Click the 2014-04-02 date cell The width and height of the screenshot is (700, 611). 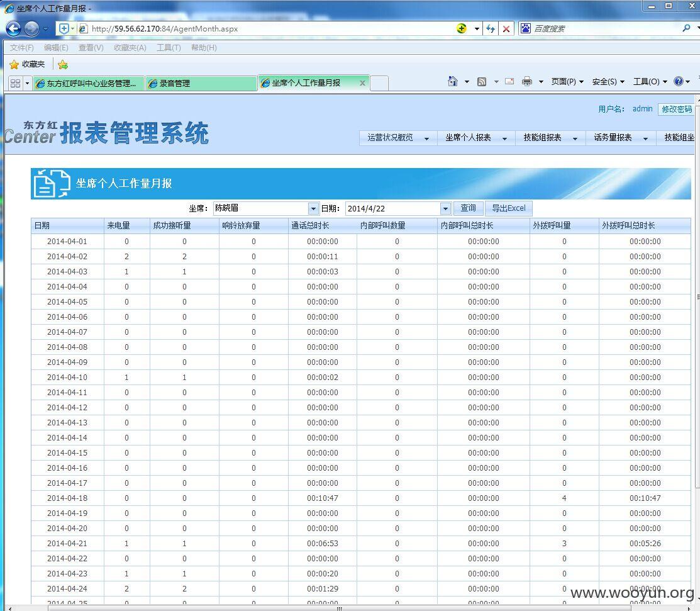[x=67, y=256]
